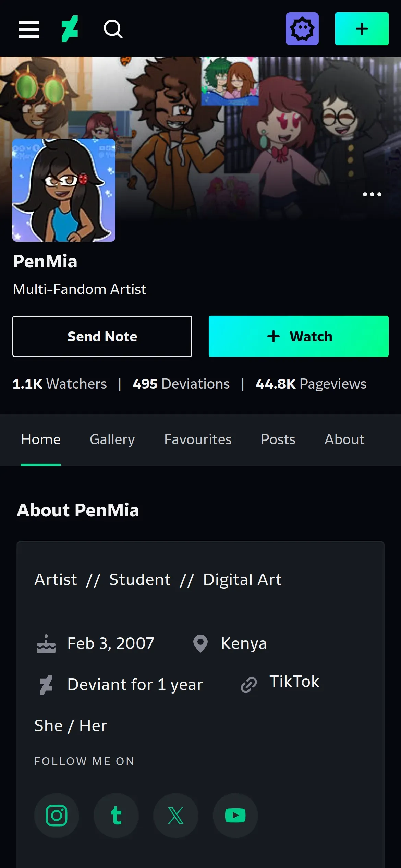This screenshot has height=868, width=401.
Task: Open the hamburger navigation menu
Action: point(29,29)
